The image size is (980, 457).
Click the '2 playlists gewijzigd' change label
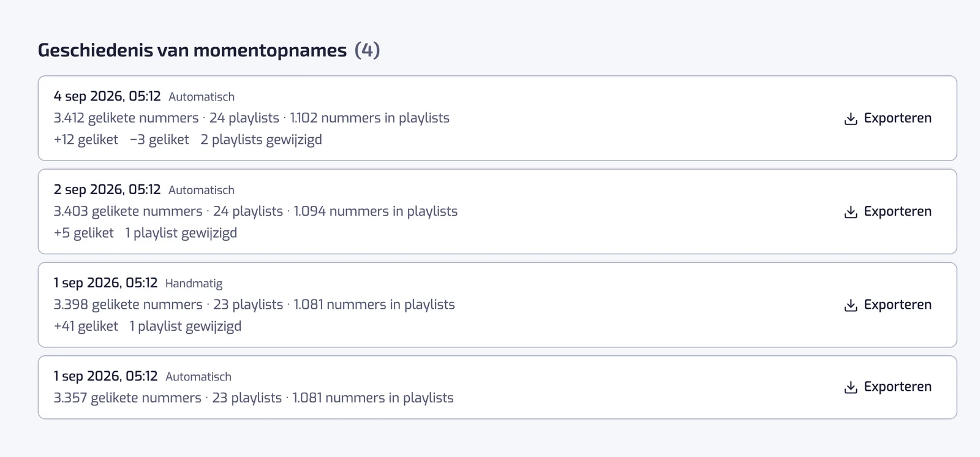261,140
